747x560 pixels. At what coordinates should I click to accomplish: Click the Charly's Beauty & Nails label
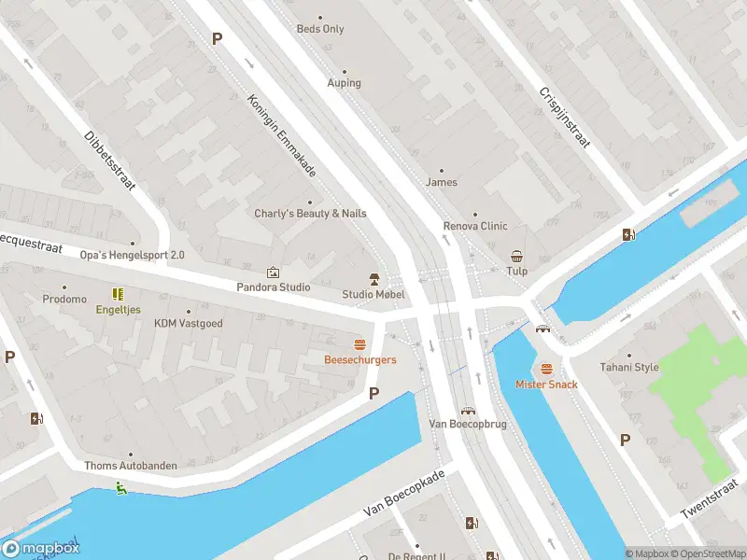point(310,214)
